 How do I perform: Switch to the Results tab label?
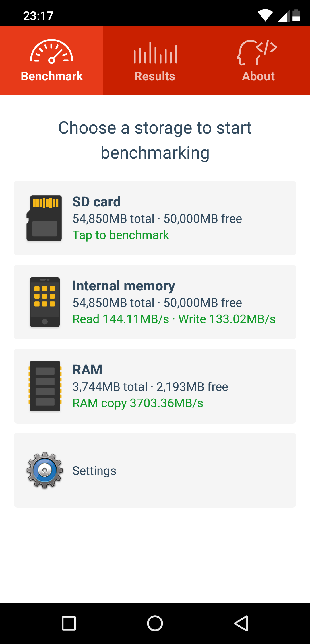[155, 76]
